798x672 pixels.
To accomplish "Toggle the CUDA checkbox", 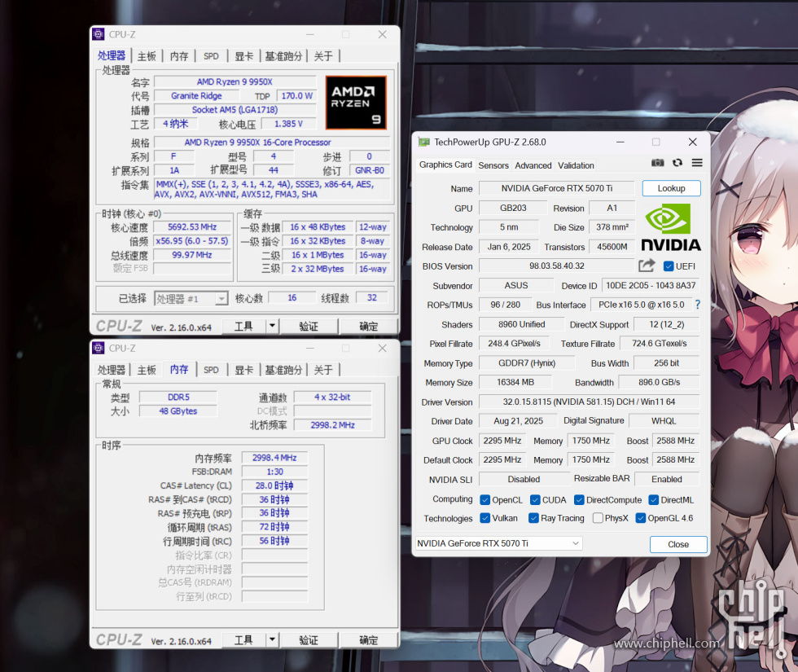I will pyautogui.click(x=535, y=500).
